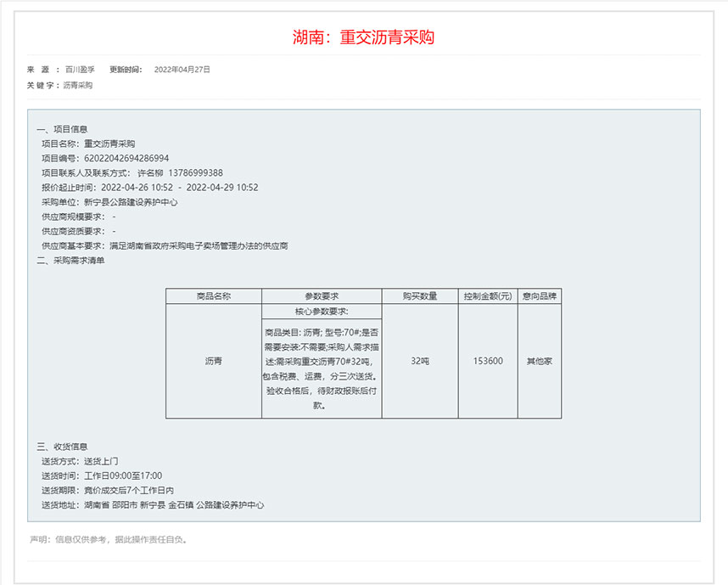Click the 沥青 product name cell
Image resolution: width=728 pixels, height=585 pixels.
pyautogui.click(x=213, y=361)
